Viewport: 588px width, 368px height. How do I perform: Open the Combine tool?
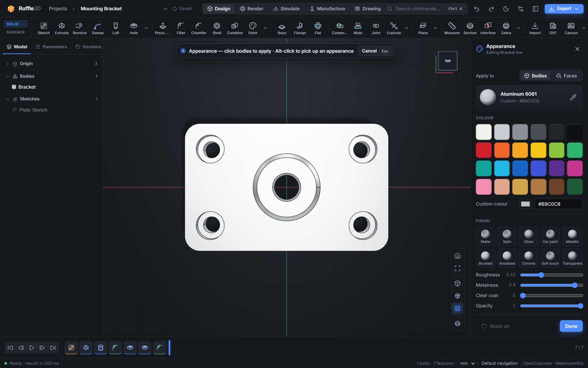tap(235, 28)
